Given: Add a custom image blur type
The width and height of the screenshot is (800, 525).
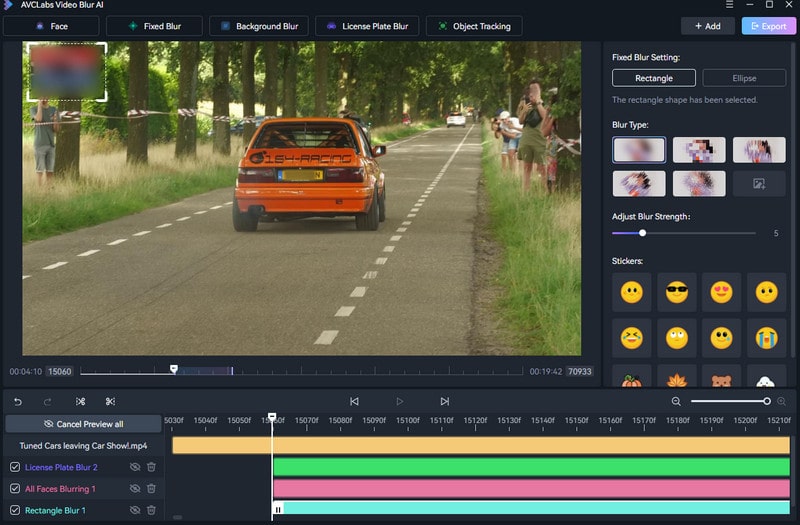Looking at the screenshot, I should (x=759, y=184).
